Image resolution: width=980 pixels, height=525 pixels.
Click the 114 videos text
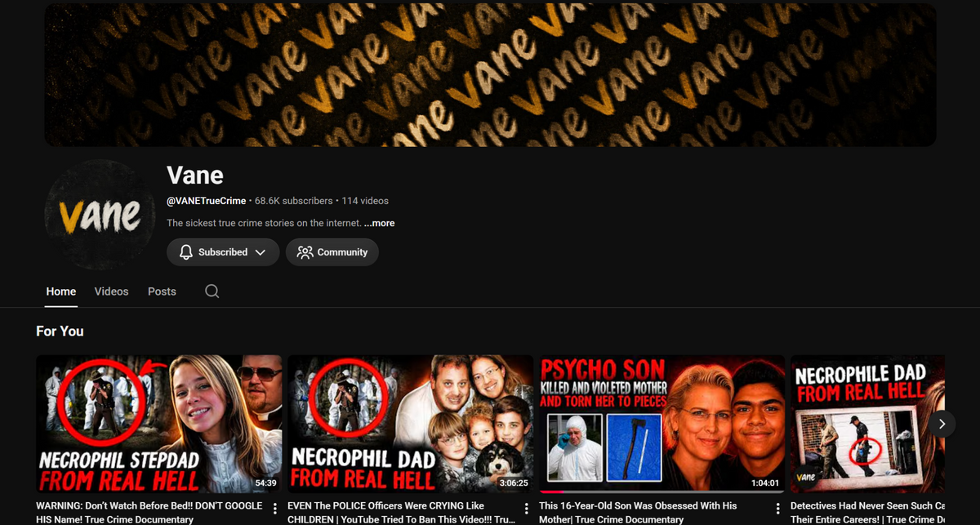coord(365,201)
